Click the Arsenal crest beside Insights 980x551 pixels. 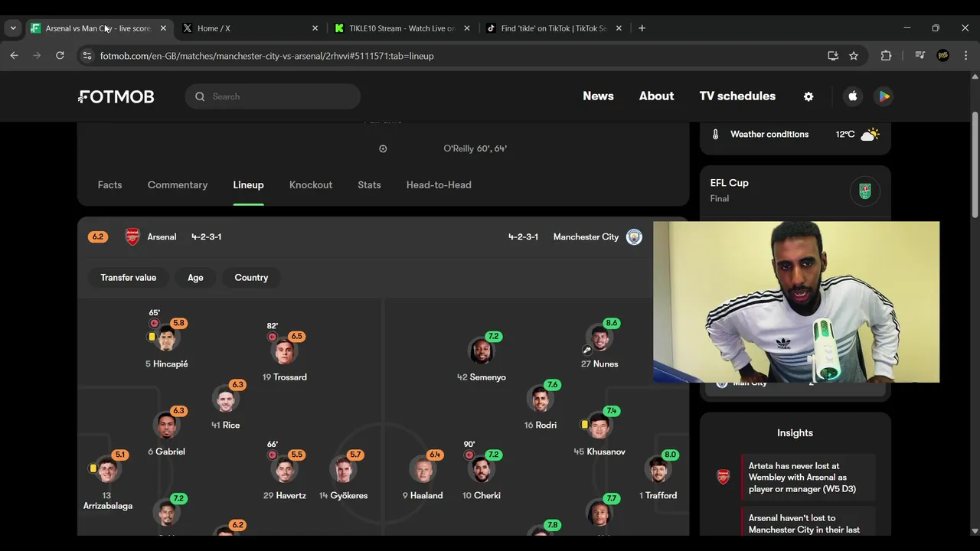(723, 478)
